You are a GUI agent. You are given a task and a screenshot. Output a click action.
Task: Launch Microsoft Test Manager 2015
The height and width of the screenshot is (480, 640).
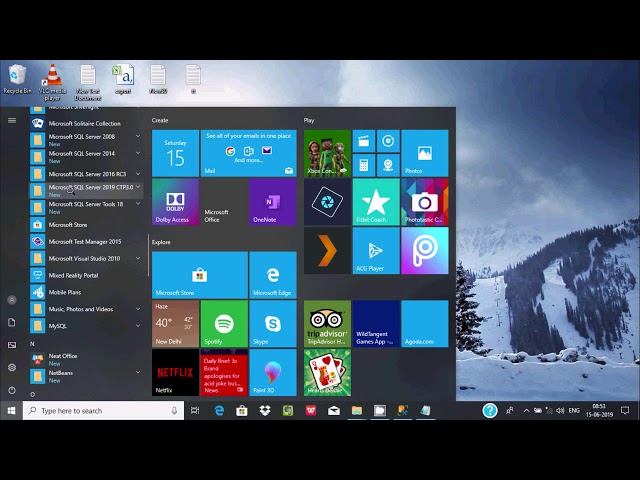87,241
